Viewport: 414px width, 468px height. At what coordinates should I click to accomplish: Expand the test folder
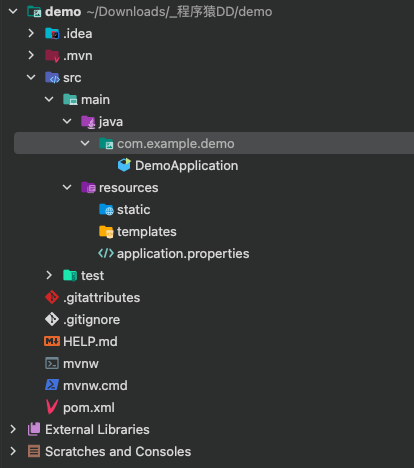[49, 275]
